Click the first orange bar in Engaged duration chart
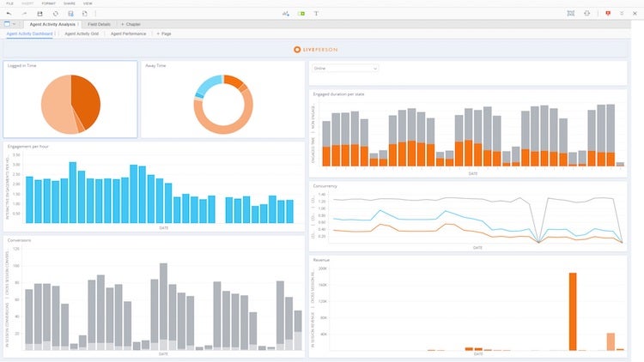Screen dimensions: 644x362 326,156
